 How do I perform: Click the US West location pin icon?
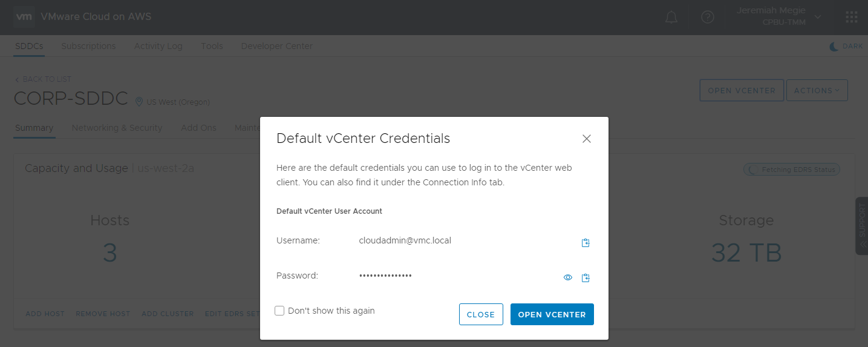pyautogui.click(x=139, y=102)
